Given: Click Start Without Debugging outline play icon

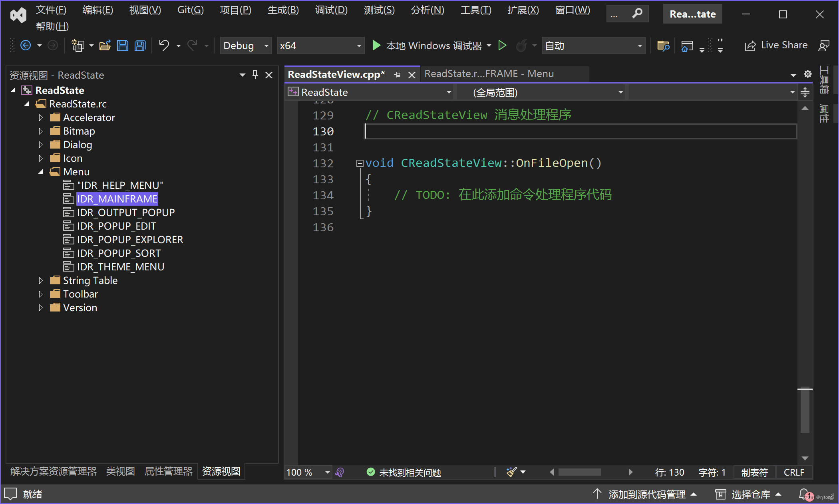Looking at the screenshot, I should point(502,46).
